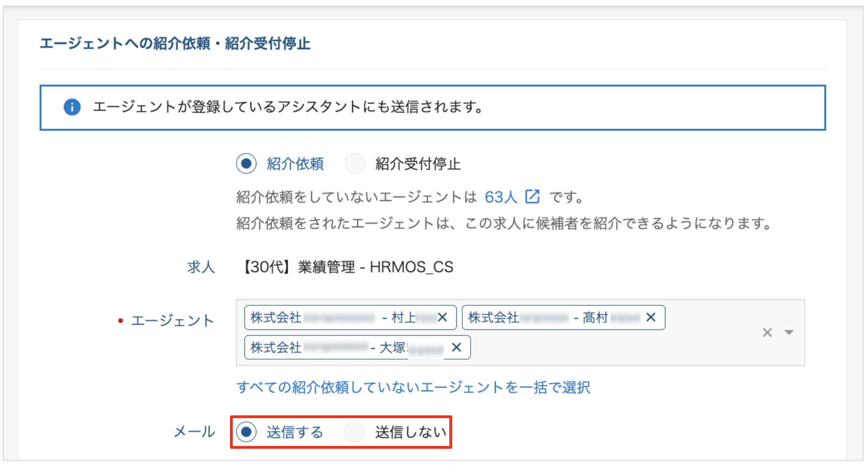Image resolution: width=868 pixels, height=465 pixels.
Task: Click the 株式会社 - 大塚 agent chip
Action: coord(357,347)
